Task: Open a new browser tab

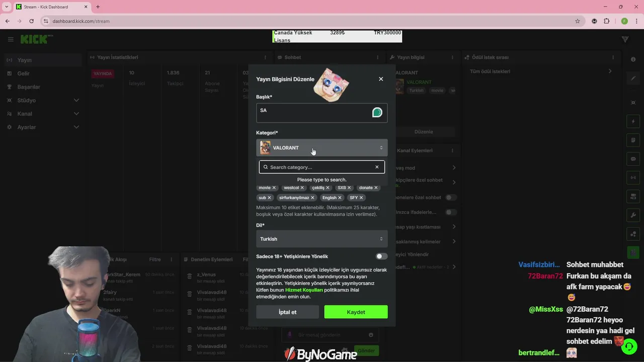Action: (x=98, y=7)
